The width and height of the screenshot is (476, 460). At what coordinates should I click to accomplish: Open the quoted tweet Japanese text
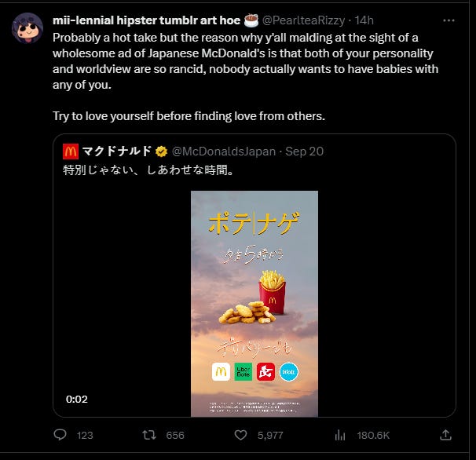click(148, 170)
